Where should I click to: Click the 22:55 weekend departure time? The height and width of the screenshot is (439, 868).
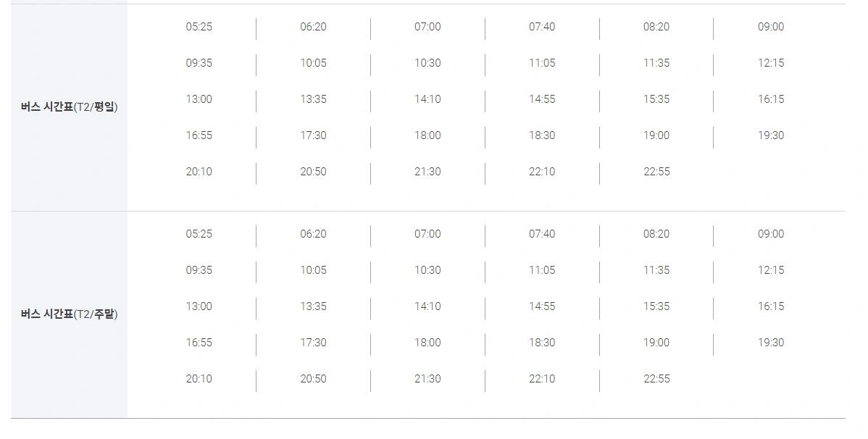pos(656,379)
